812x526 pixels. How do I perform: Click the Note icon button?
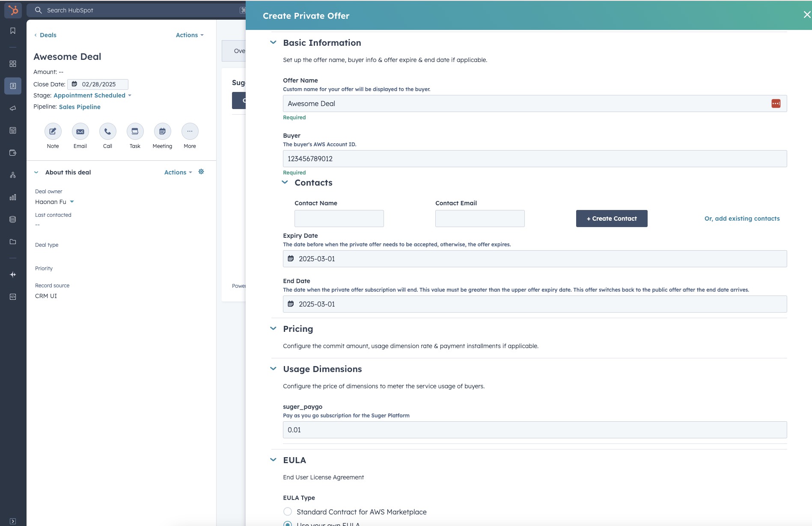(53, 132)
